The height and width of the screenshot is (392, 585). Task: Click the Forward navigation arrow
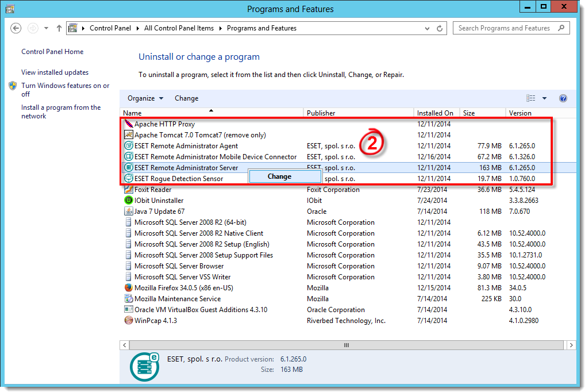(x=33, y=28)
